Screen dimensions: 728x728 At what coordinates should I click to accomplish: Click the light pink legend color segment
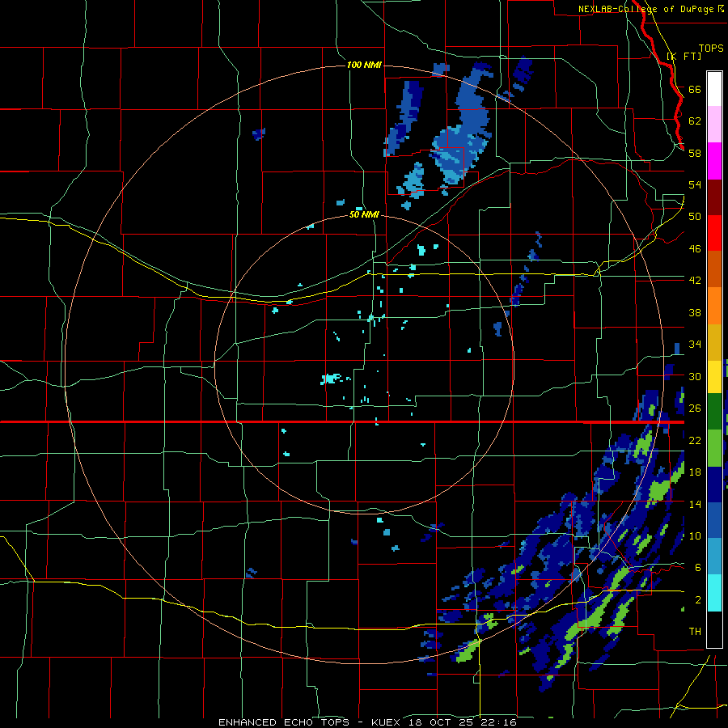click(x=714, y=125)
